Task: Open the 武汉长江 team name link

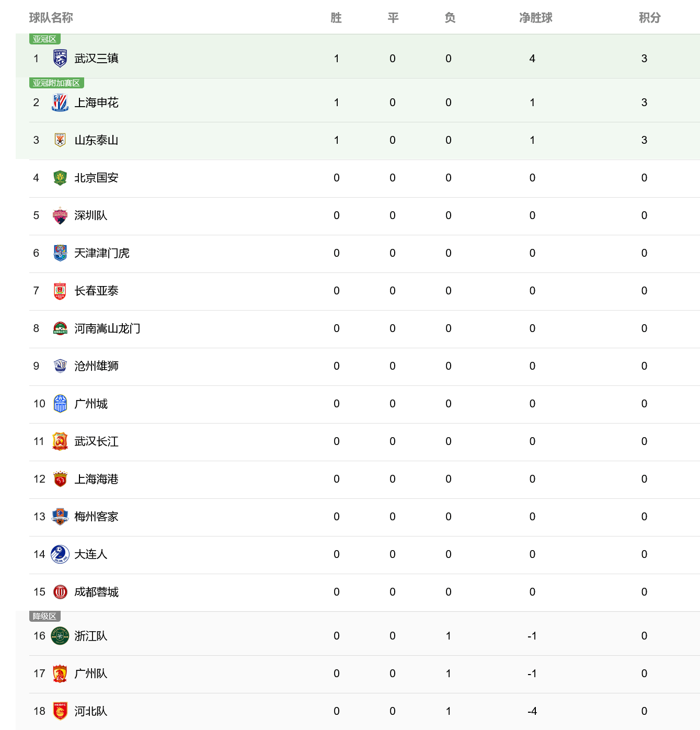Action: point(96,441)
